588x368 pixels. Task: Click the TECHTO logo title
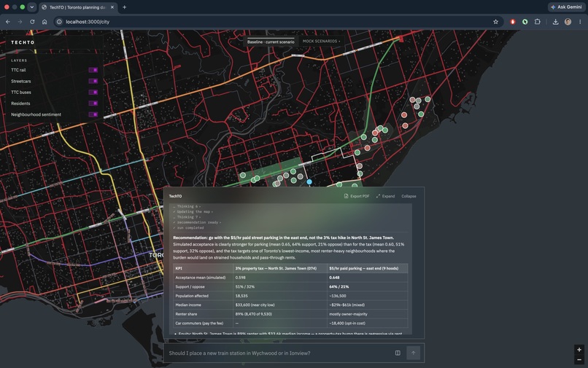click(23, 42)
